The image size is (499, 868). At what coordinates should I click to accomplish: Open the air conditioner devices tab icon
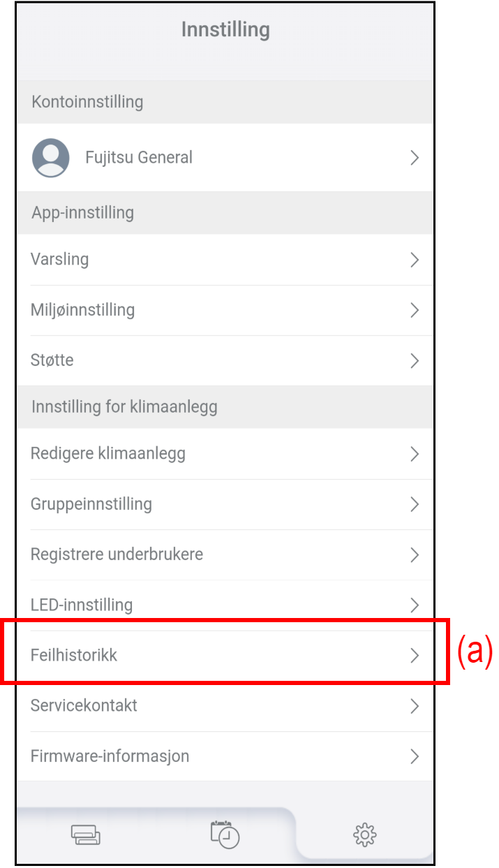coord(86,835)
